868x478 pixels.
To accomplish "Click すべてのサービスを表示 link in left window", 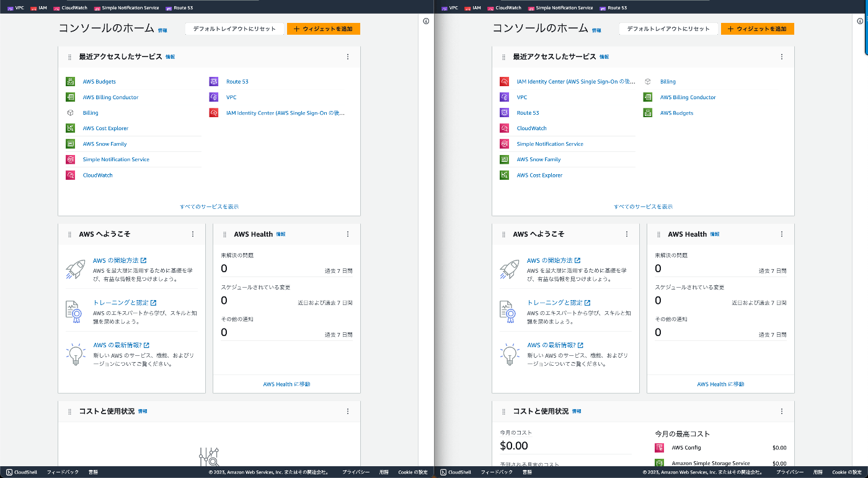I will pyautogui.click(x=210, y=206).
